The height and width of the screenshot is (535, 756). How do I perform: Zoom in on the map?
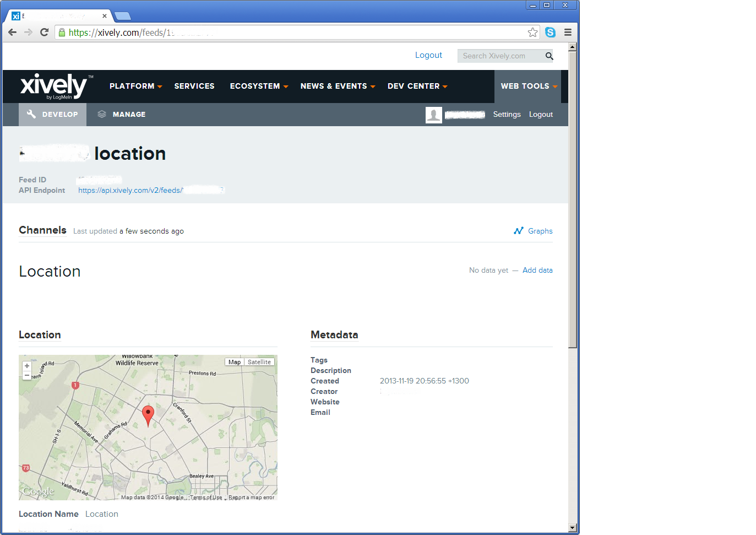(x=27, y=366)
